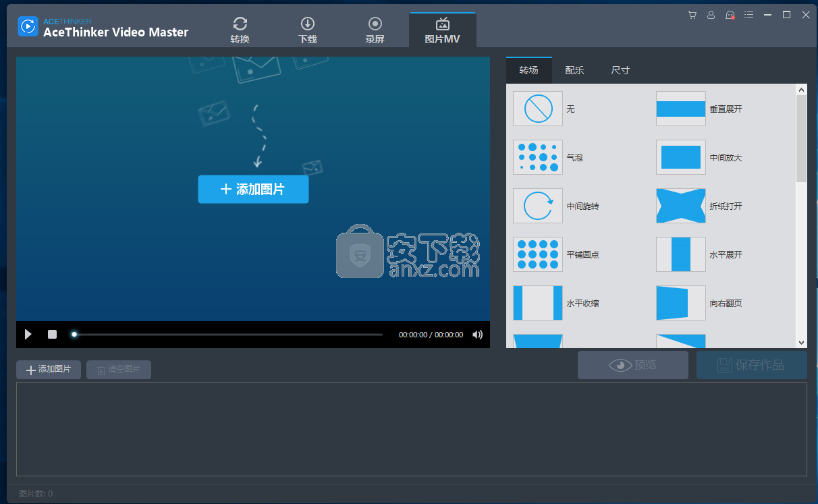Click the 保存作品 save work button
Viewport: 818px width, 504px height.
point(752,365)
